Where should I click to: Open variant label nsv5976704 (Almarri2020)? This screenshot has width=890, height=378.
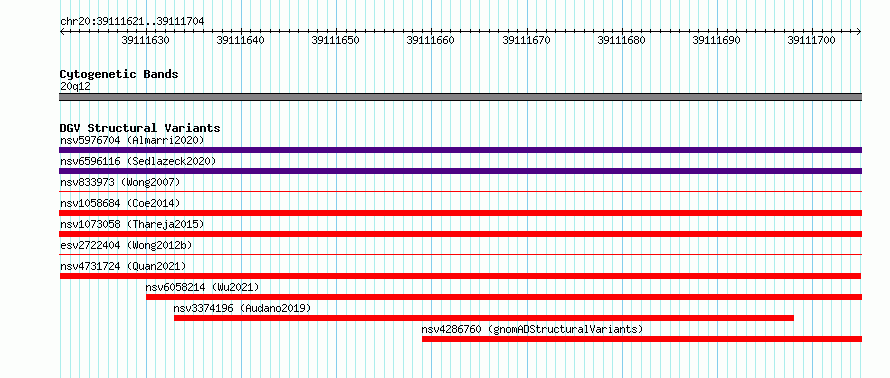[x=132, y=140]
